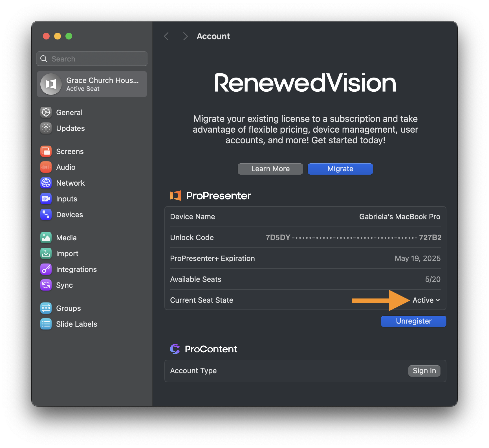
Task: Go forward with the right chevron
Action: (185, 36)
